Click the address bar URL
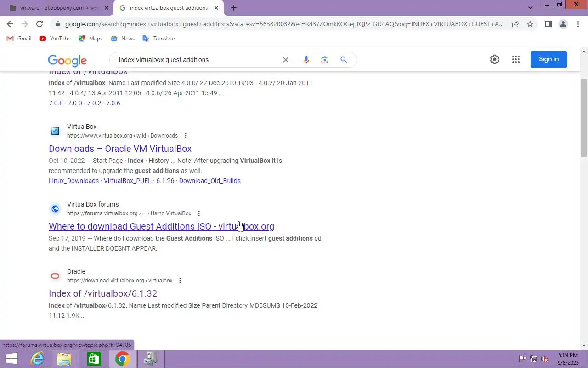This screenshot has width=588, height=368. tap(284, 24)
